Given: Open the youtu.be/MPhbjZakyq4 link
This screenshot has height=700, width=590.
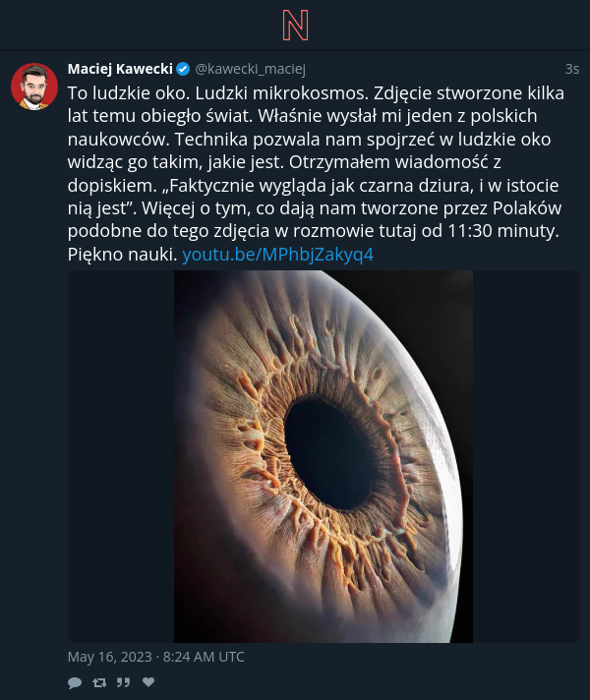Looking at the screenshot, I should (278, 255).
